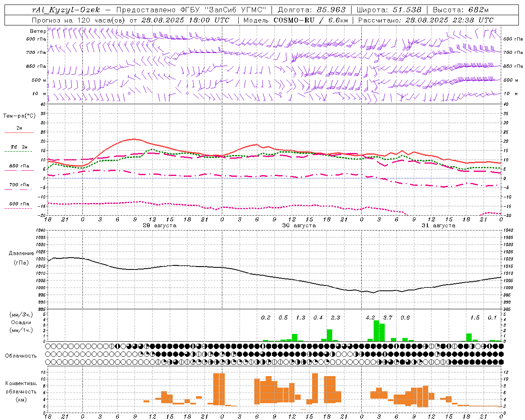Image resolution: width=525 pixels, height=420 pixels.
Task: Click the (мм/1ч.) unit label
Action: coord(21,330)
